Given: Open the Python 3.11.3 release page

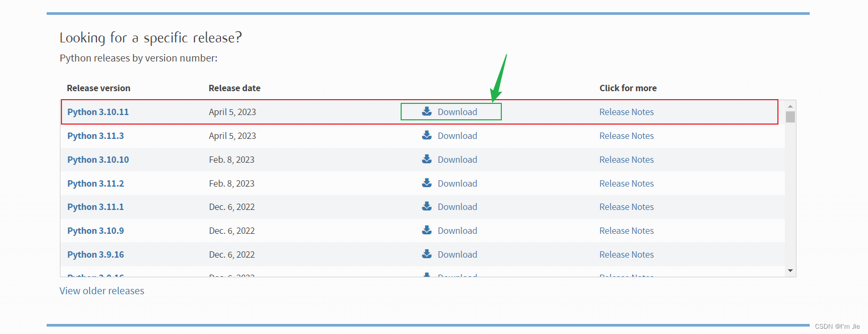Looking at the screenshot, I should click(x=95, y=136).
